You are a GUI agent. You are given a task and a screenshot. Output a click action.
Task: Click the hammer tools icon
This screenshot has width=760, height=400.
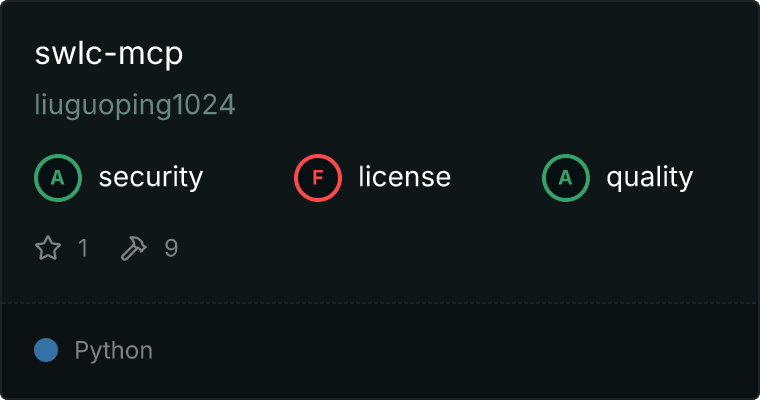pyautogui.click(x=133, y=248)
